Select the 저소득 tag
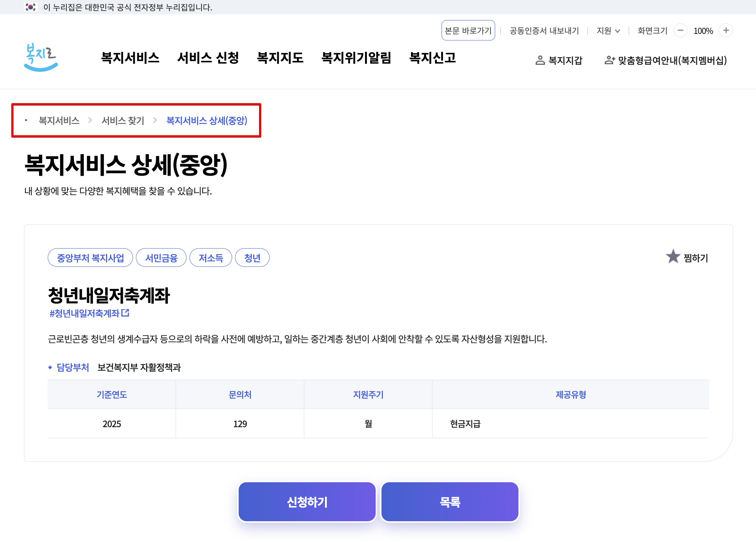The image size is (756, 542). pyautogui.click(x=211, y=258)
